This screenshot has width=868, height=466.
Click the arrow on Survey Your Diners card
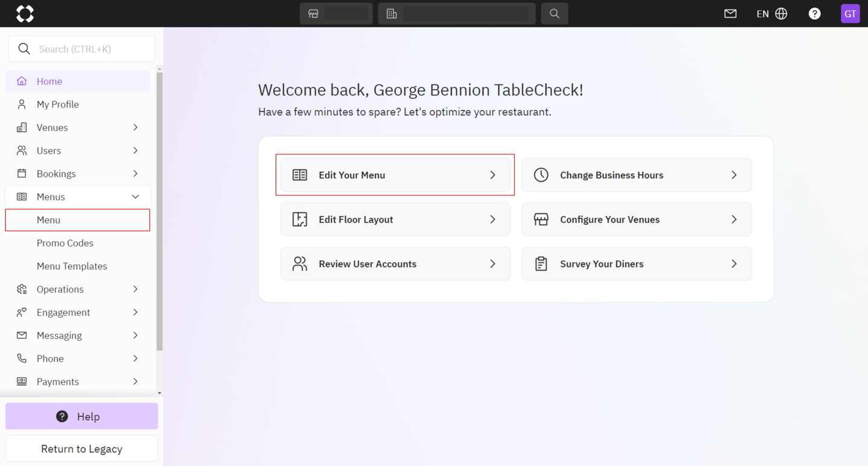pos(734,264)
